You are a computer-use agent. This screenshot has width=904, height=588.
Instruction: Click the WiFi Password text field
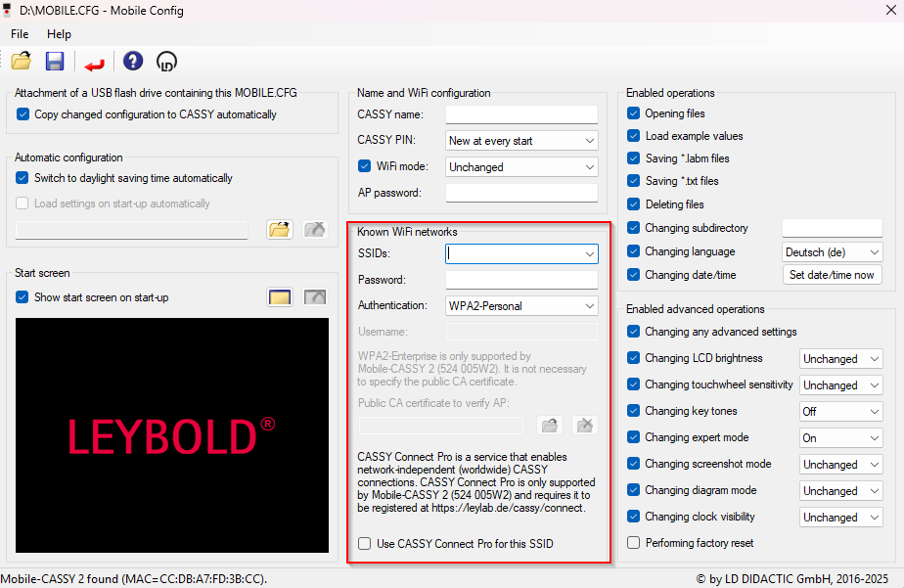(x=521, y=280)
